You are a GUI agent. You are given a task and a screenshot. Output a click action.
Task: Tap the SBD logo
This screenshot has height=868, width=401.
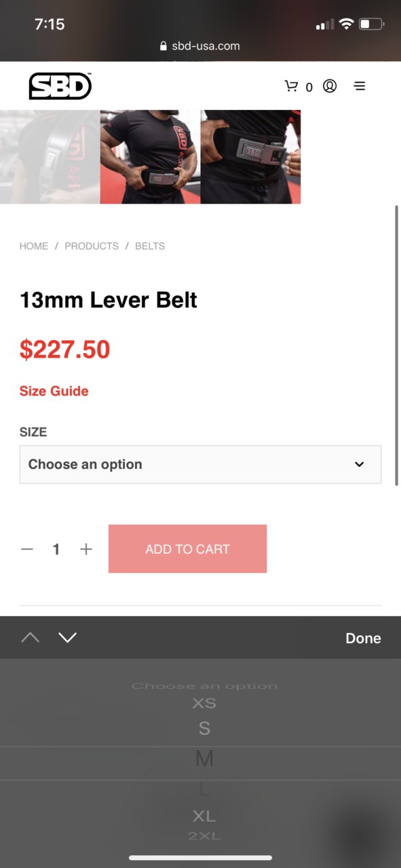point(60,86)
